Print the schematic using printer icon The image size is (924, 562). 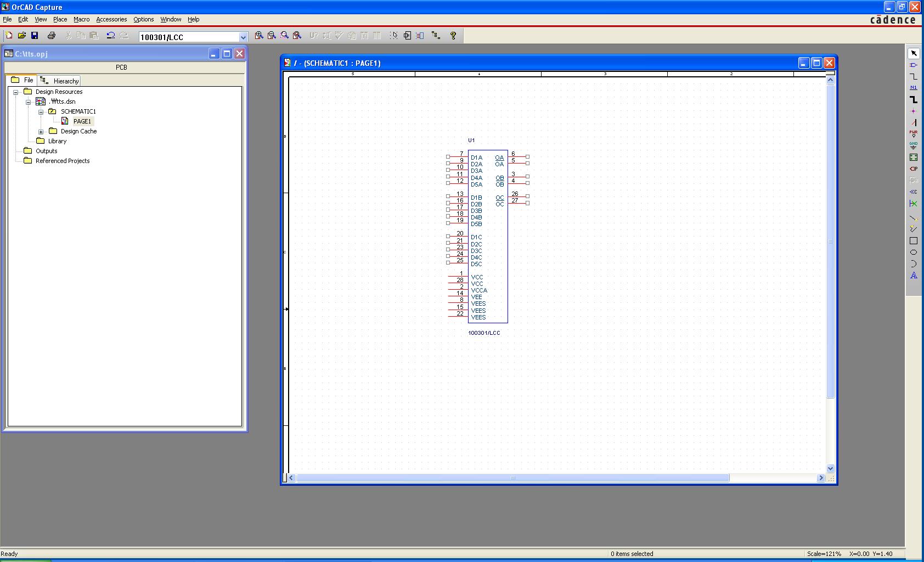pos(52,36)
